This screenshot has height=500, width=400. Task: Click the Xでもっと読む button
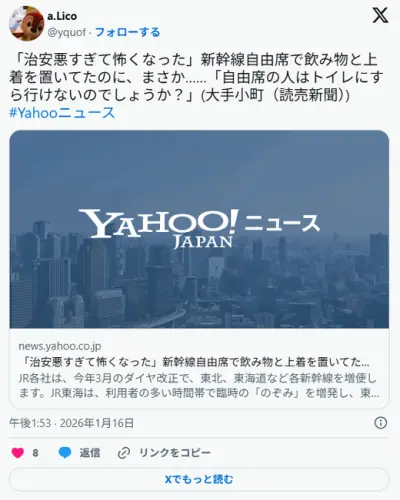click(199, 479)
